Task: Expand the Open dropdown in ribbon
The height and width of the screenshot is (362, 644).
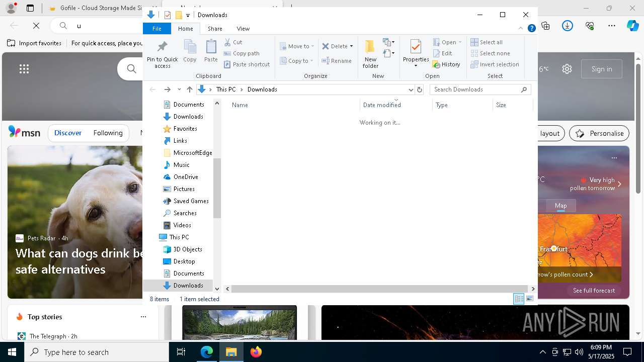Action: [460, 42]
